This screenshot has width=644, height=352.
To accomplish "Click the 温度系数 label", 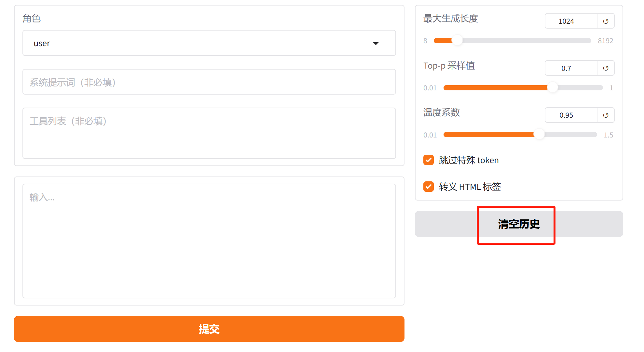I will [x=442, y=112].
